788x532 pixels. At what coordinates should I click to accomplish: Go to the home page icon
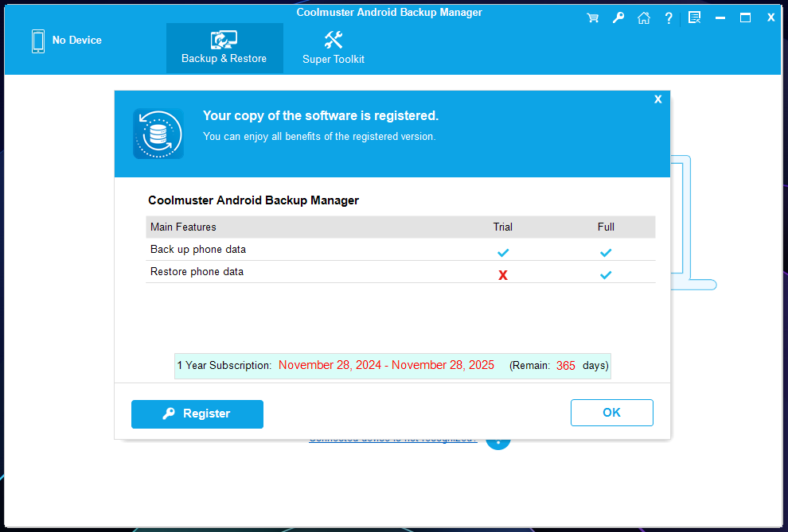click(643, 17)
